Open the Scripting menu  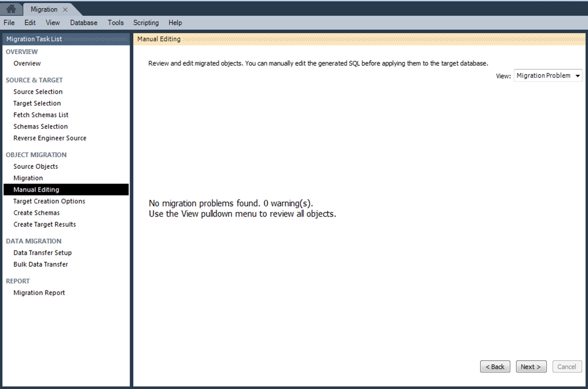click(x=146, y=23)
